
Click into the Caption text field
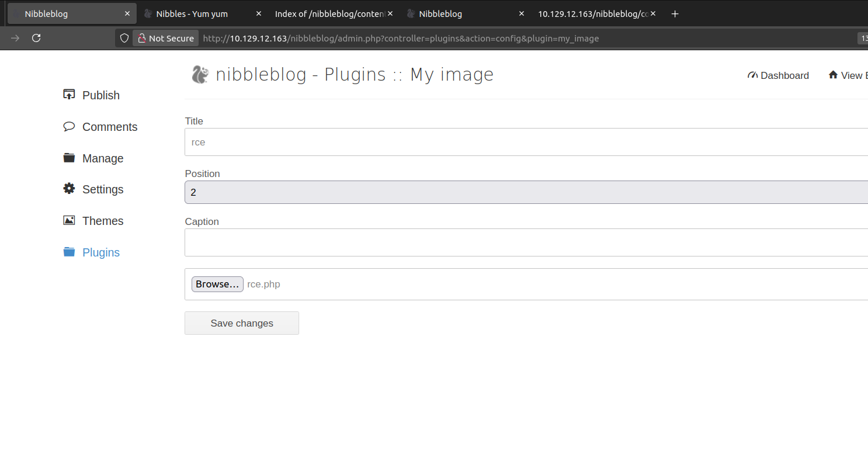(526, 242)
